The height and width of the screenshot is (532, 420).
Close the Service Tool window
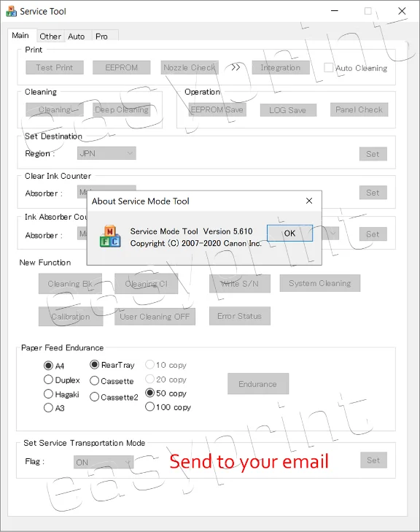click(x=402, y=11)
